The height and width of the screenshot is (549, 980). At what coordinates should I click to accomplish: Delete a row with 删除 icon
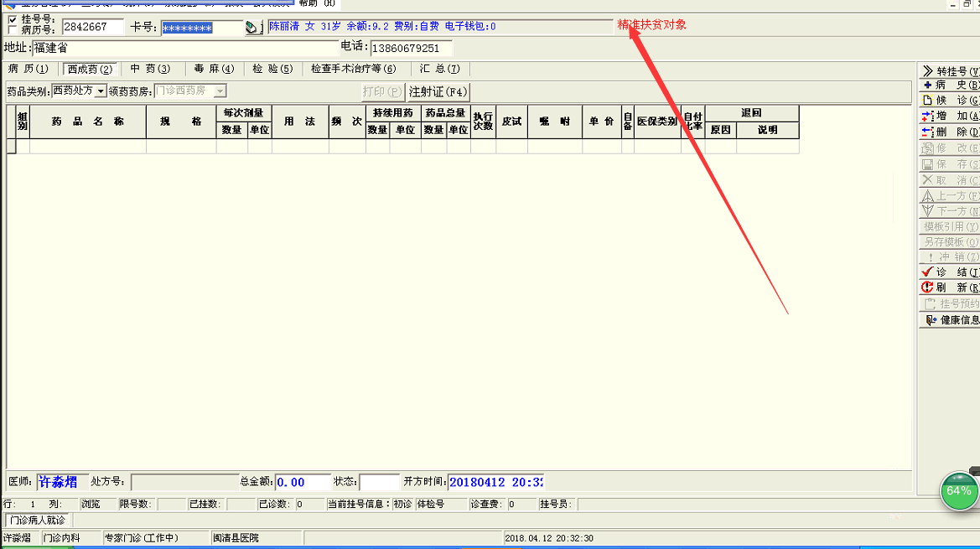(928, 132)
